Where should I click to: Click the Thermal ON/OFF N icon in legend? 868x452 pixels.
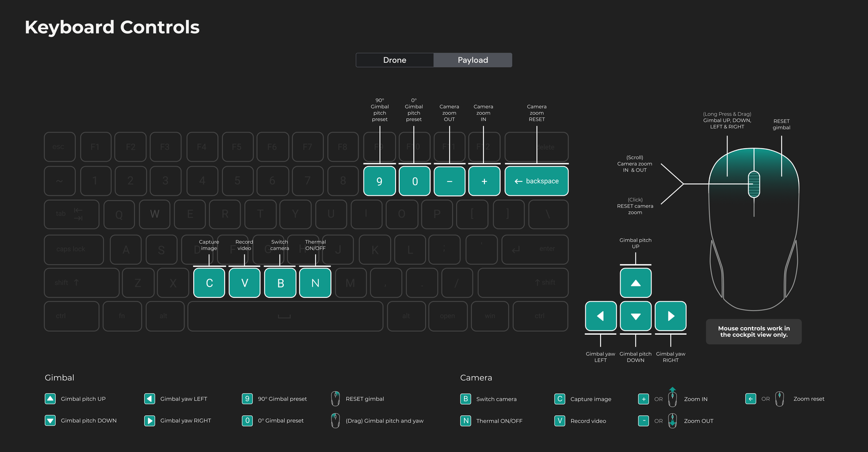pos(465,421)
